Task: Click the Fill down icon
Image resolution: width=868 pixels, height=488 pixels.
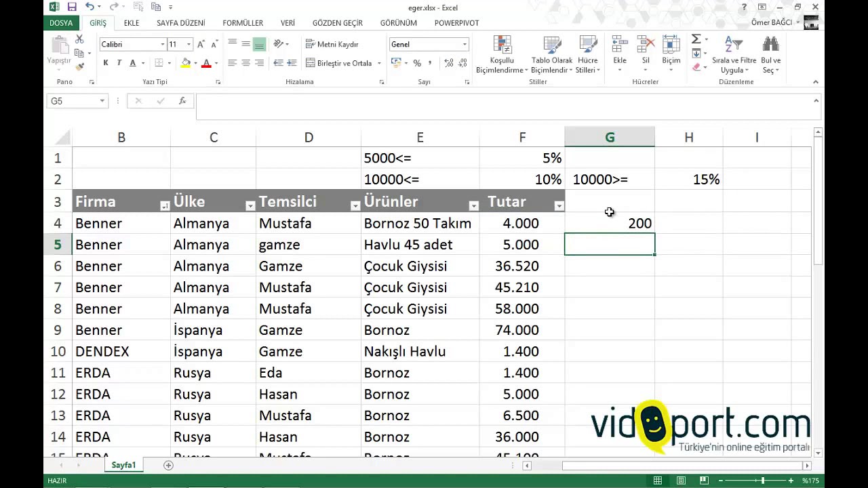Action: click(696, 53)
